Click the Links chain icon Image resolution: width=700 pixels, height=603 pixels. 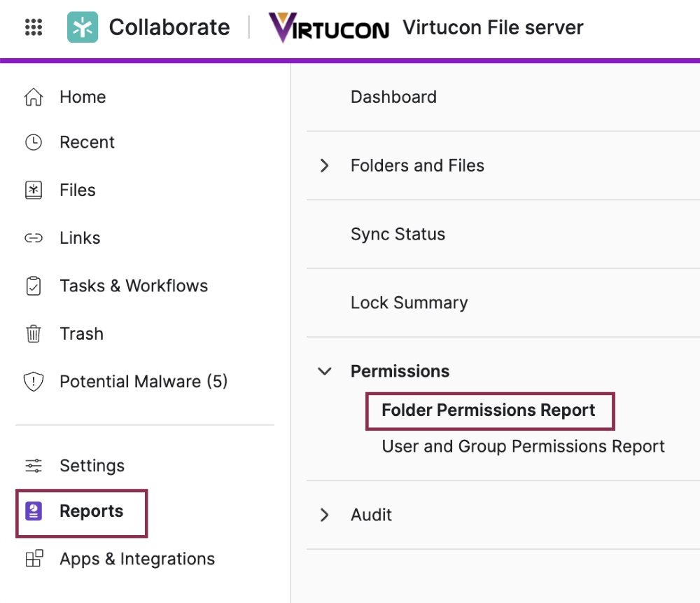34,238
